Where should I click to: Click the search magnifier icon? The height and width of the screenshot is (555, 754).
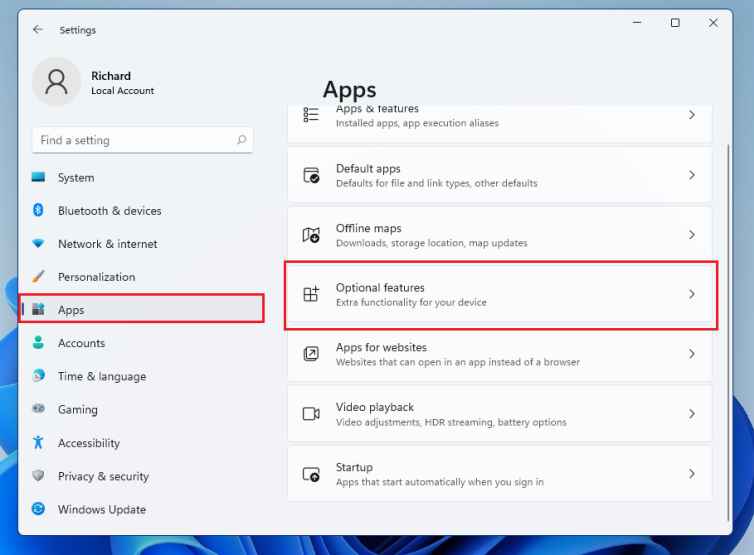(x=241, y=141)
